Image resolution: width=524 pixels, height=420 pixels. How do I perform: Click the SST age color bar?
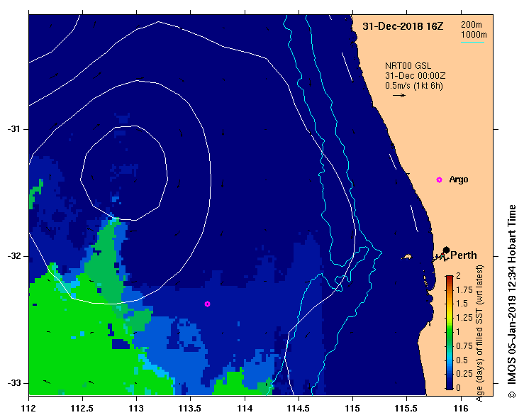coord(450,333)
